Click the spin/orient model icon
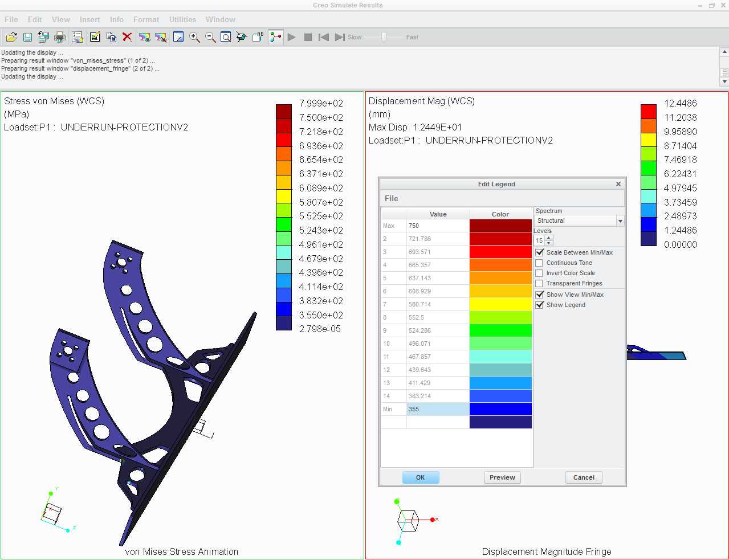This screenshot has height=560, width=729. coord(242,37)
